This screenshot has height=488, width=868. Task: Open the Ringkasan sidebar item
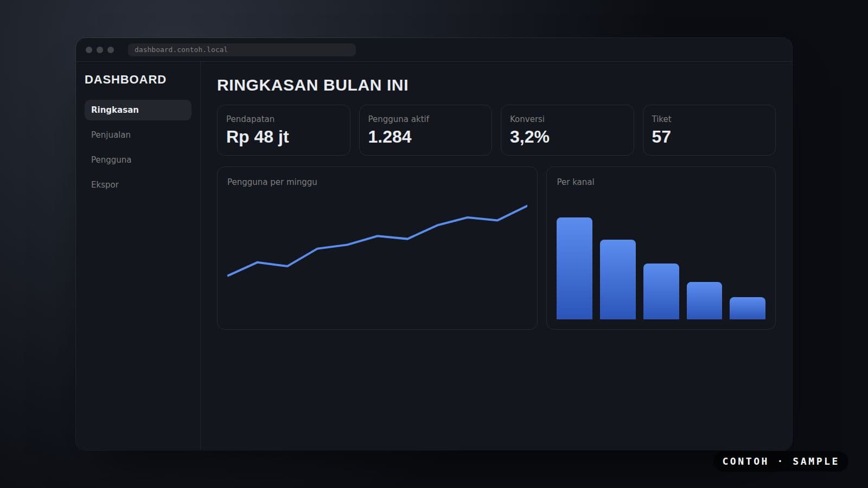138,110
